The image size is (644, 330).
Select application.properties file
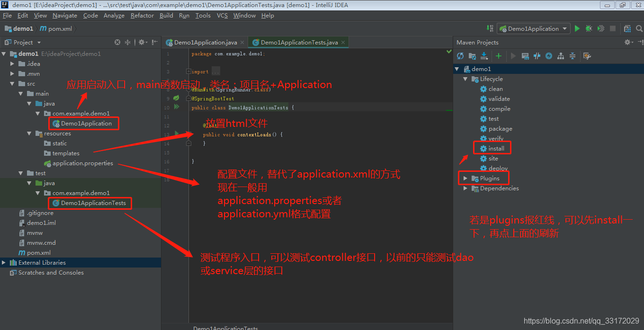coord(83,163)
